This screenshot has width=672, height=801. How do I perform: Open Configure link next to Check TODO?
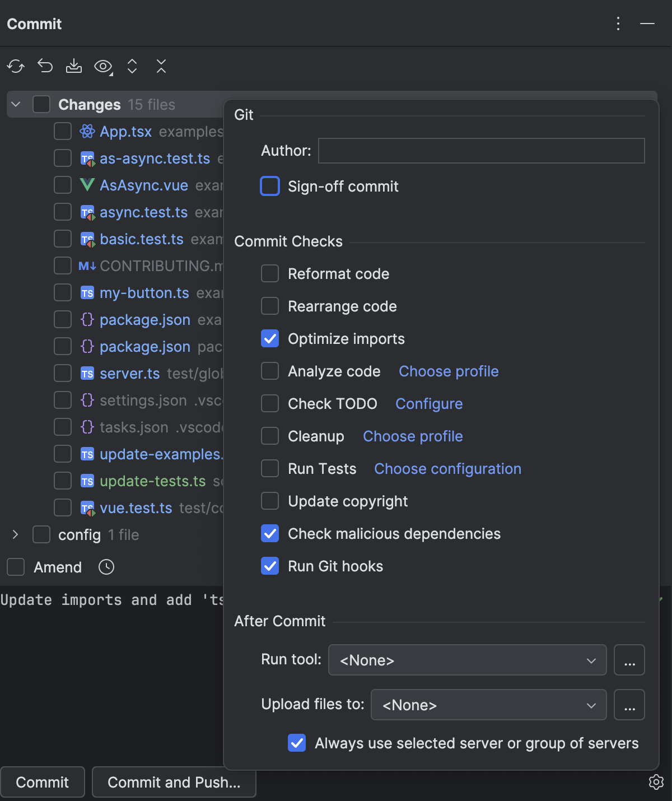click(x=429, y=403)
